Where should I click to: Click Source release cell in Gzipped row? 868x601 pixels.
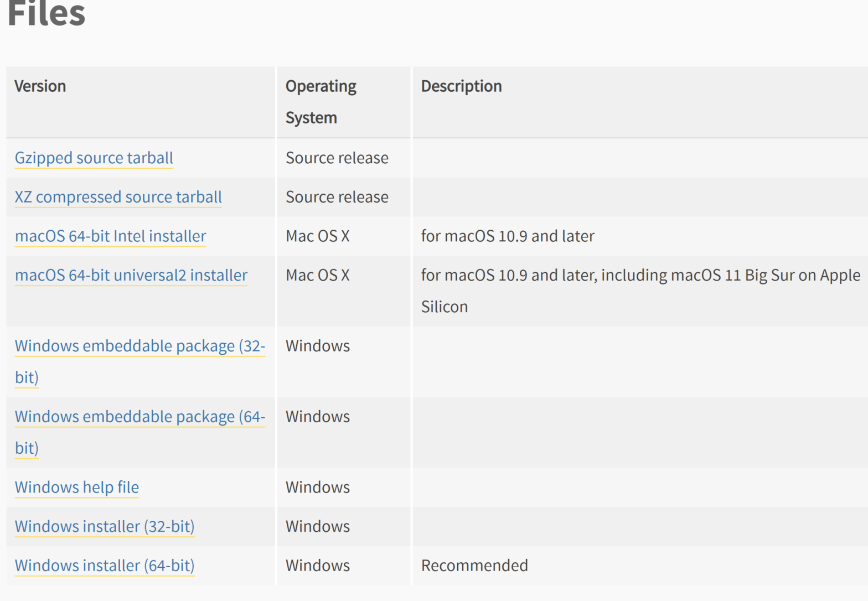337,158
